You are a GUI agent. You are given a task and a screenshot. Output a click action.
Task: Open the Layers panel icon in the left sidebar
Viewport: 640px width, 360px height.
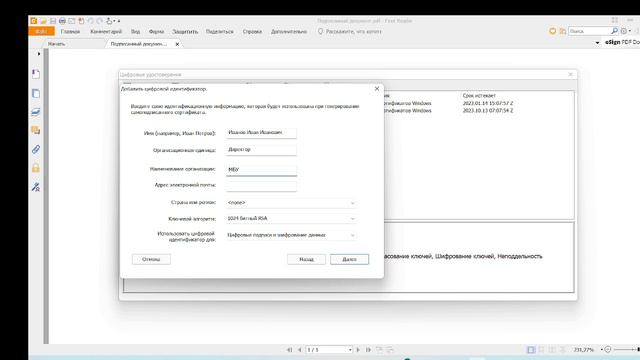coord(36,112)
